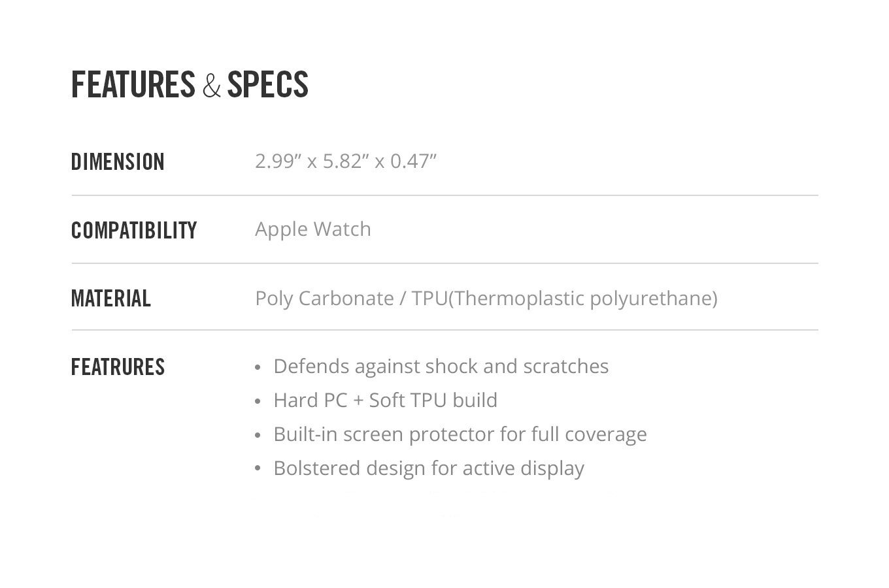Click the "Hard PC + Soft TPU build" bullet
889x588 pixels.
(385, 400)
